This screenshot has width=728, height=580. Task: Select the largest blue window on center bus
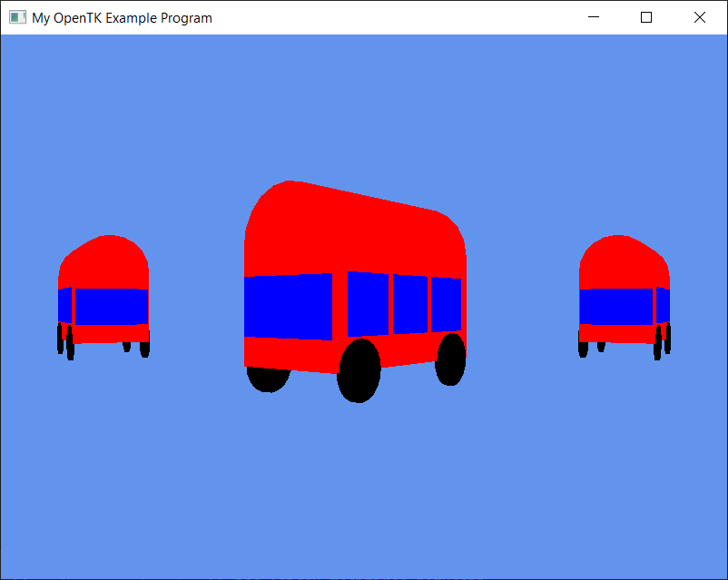[288, 307]
